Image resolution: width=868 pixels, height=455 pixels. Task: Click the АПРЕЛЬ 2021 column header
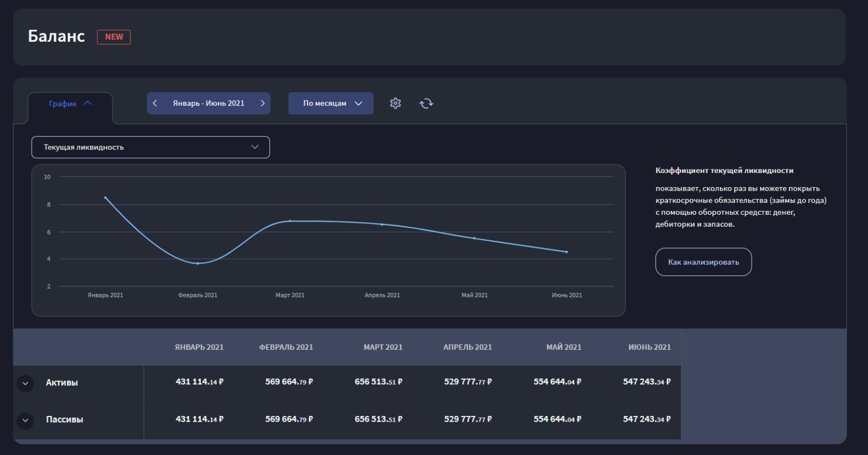tap(467, 347)
